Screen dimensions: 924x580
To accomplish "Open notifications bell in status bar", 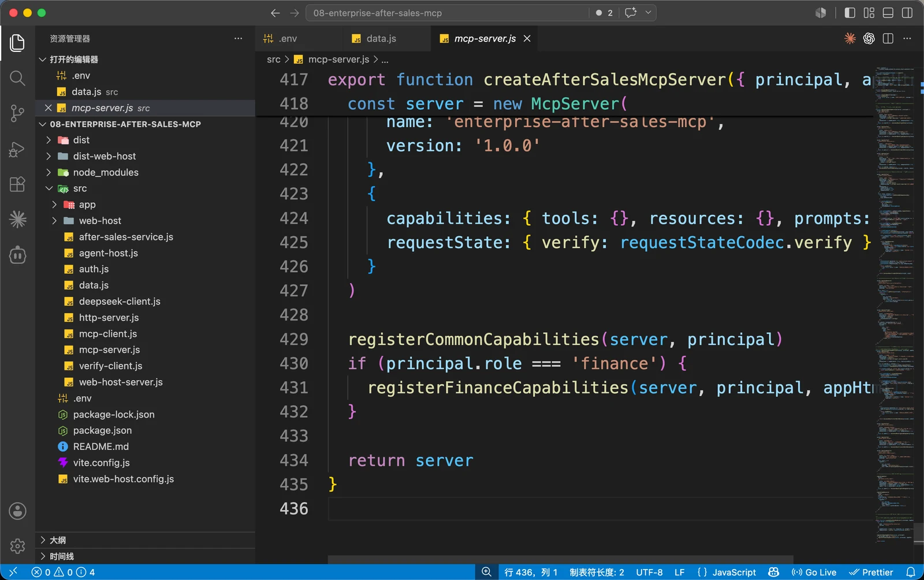I will coord(911,572).
